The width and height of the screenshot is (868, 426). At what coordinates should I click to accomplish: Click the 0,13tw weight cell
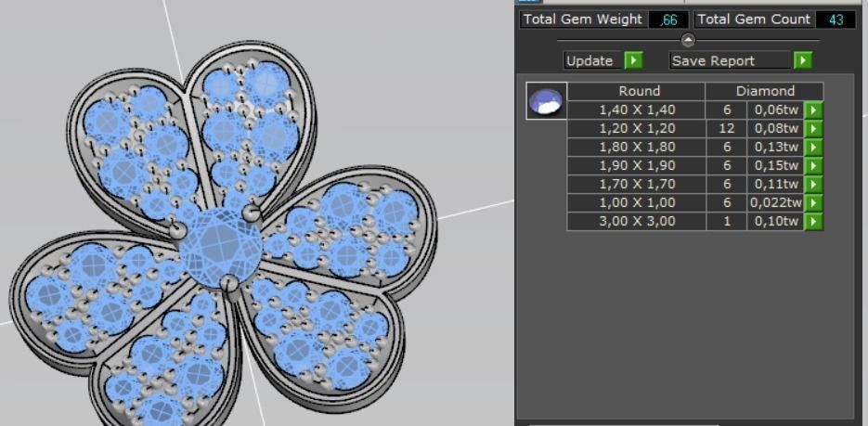[x=775, y=148]
